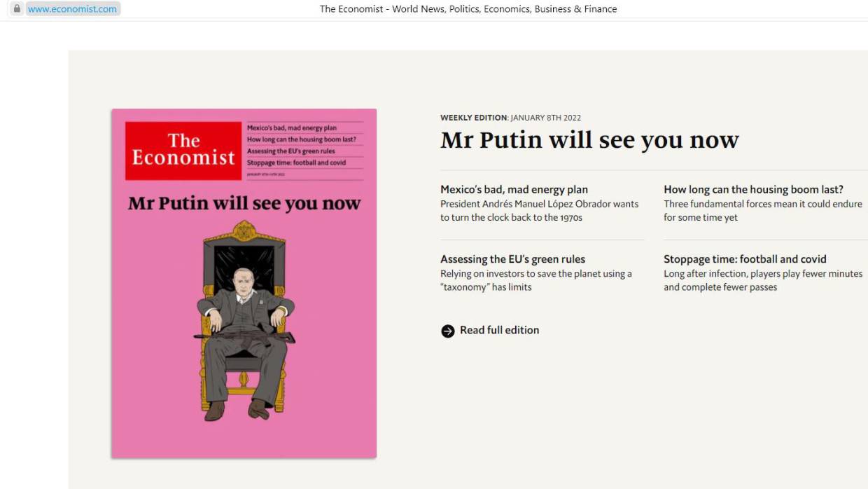
Task: Open "Stoppage time: football and covid" article
Action: tap(745, 259)
